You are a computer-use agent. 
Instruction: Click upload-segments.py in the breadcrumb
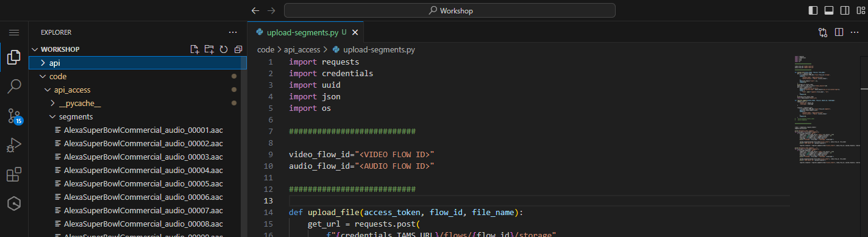(x=379, y=49)
